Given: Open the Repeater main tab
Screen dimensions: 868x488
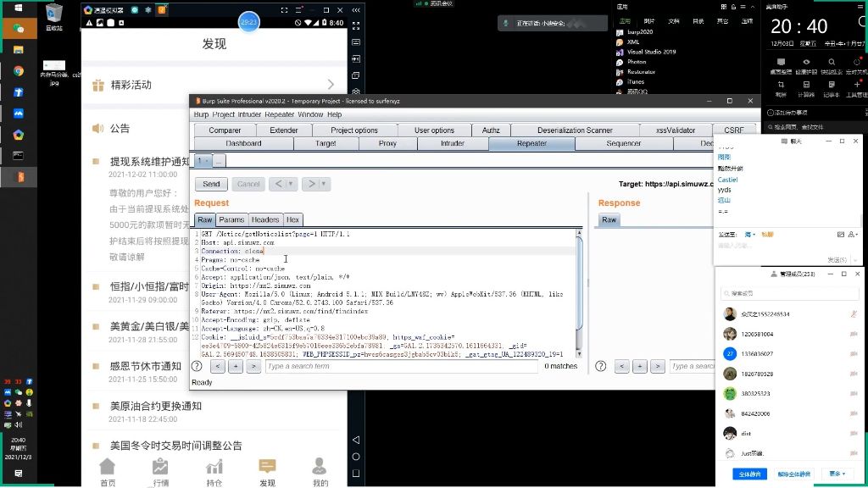Looking at the screenshot, I should pos(531,143).
